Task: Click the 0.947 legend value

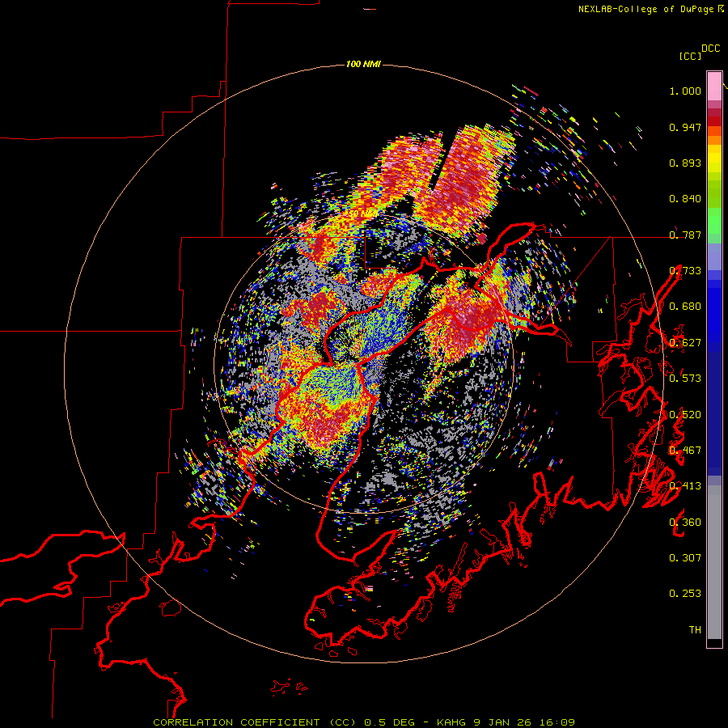Action: (685, 127)
